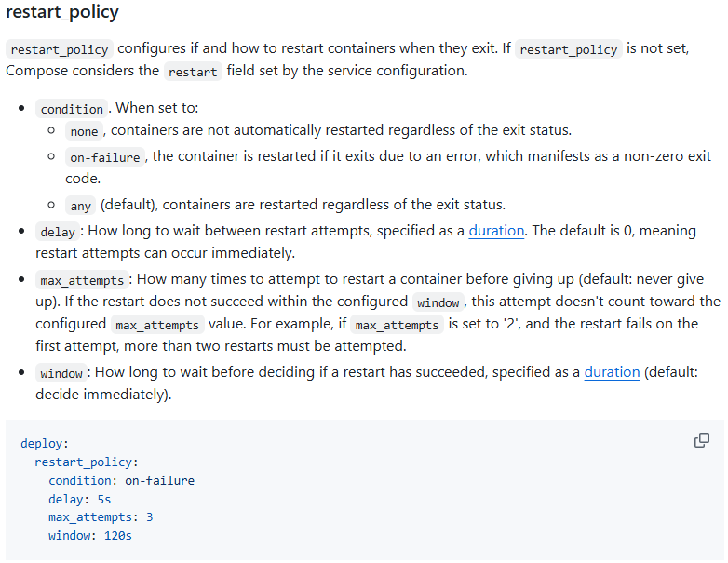Open the duration link in the window description
This screenshot has height=563, width=728.
[x=612, y=372]
